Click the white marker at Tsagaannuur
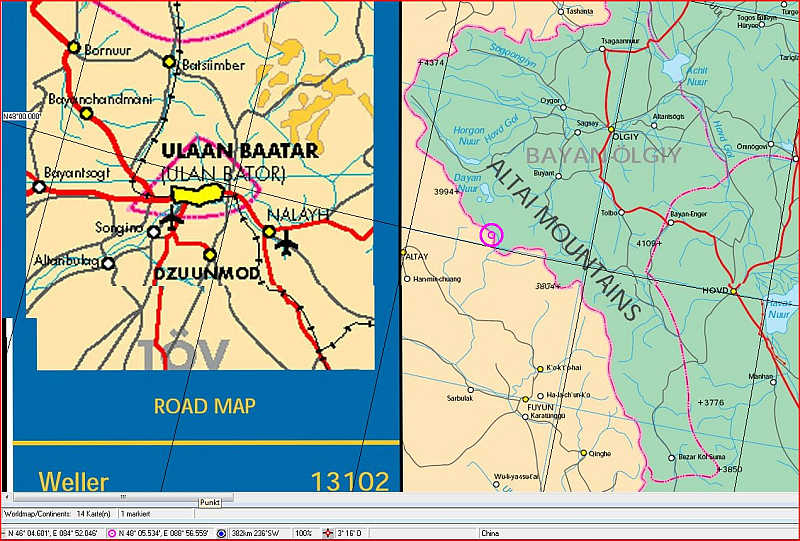 tap(602, 49)
